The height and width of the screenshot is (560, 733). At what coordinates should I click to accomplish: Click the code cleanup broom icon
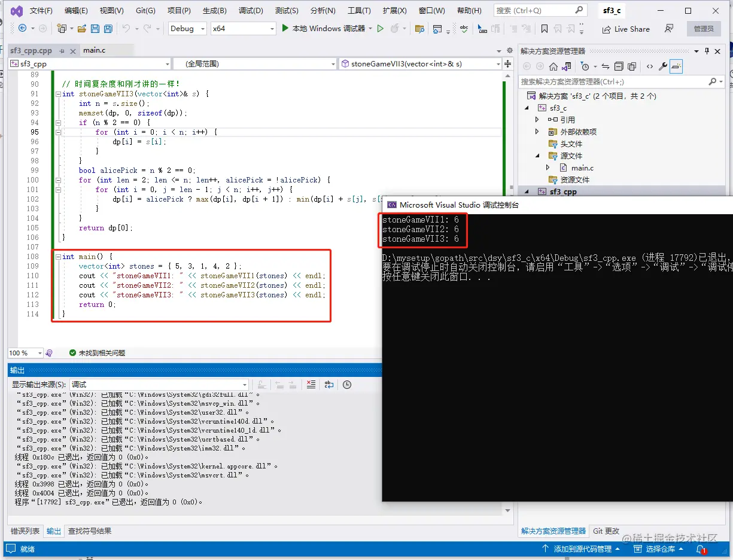(49, 353)
